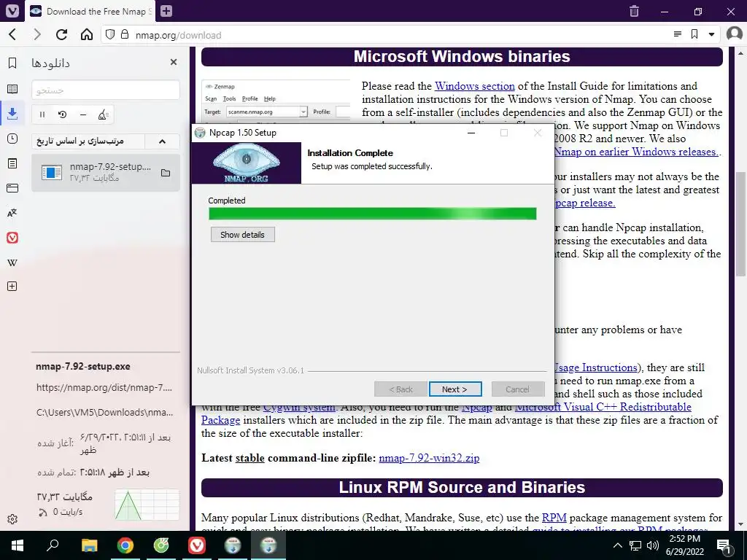
Task: Open volume control in system tray
Action: coord(653,545)
